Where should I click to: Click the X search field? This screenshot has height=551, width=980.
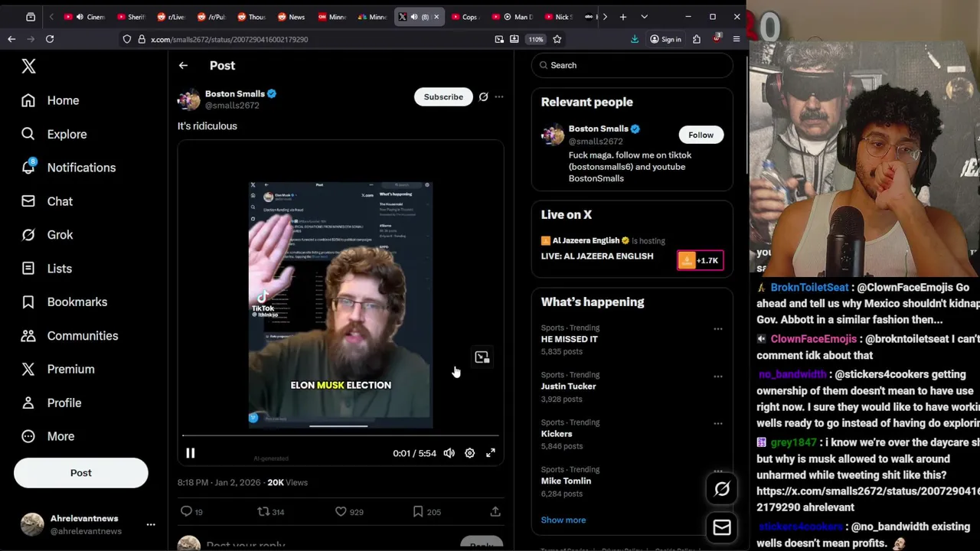click(x=632, y=65)
